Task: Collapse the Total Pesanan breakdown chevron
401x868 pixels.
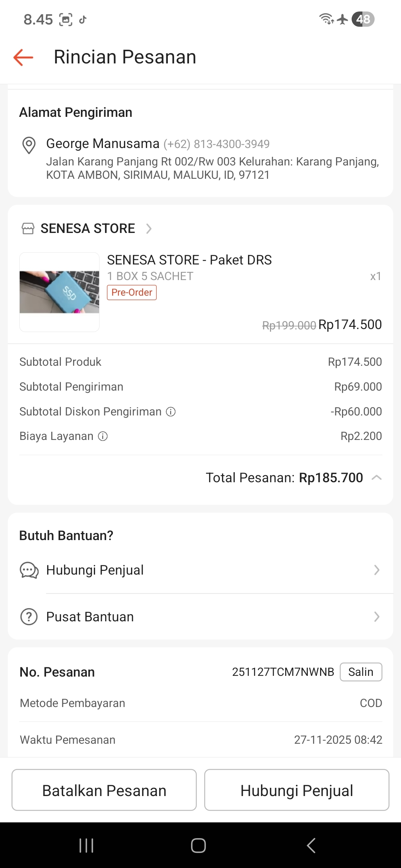Action: point(376,478)
